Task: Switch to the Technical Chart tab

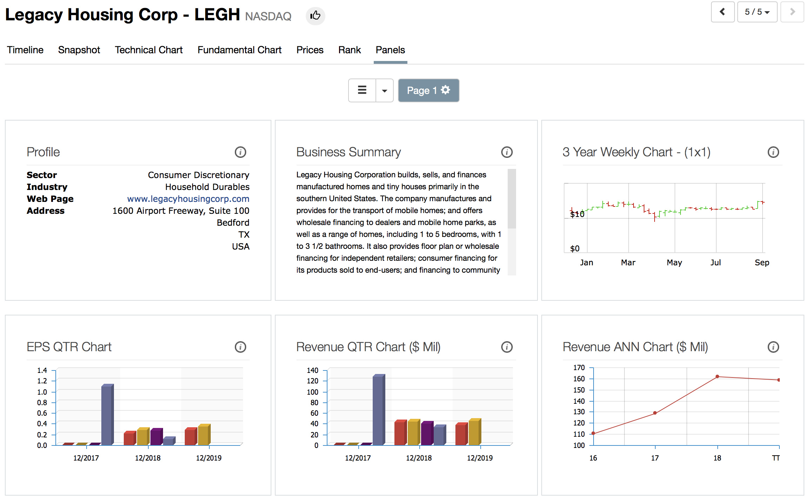Action: coord(149,50)
